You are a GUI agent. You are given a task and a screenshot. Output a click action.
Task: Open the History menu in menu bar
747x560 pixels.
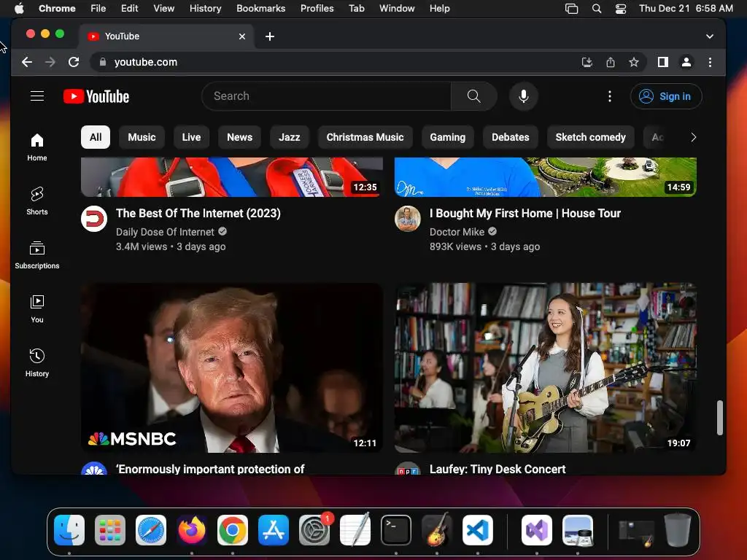click(x=205, y=9)
